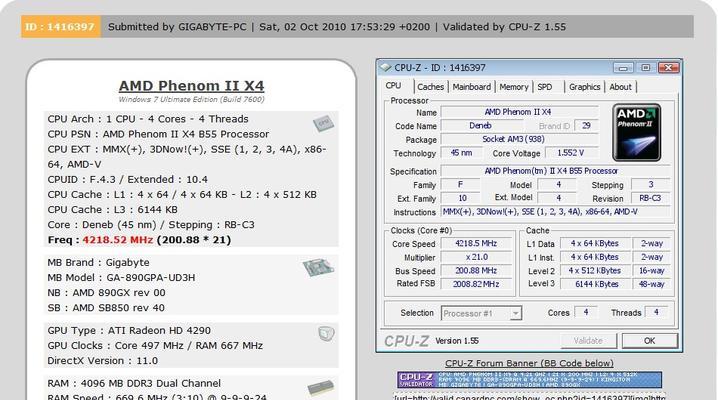This screenshot has width=718, height=400.
Task: Click the Package value 'Socket AM3 (938)'
Action: click(x=519, y=139)
